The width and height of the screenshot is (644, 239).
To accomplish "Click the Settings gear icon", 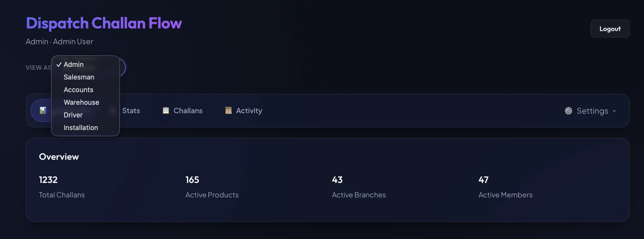I will pyautogui.click(x=569, y=111).
